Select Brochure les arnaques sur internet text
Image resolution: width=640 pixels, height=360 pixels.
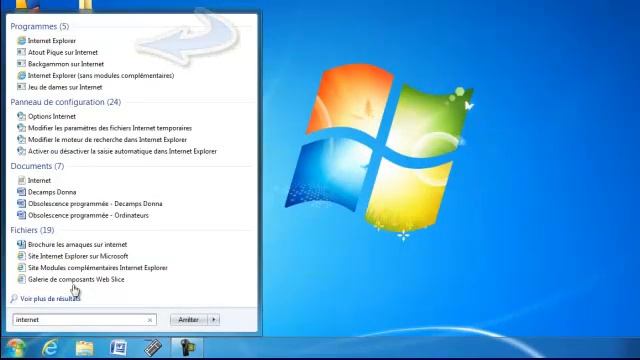(78, 244)
